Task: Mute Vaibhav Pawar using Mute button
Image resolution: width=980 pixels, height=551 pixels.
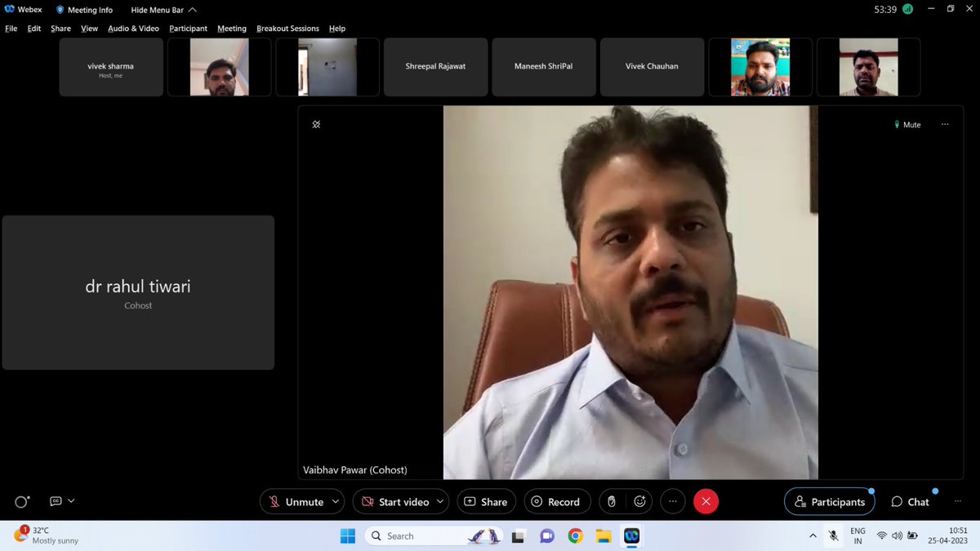Action: click(x=907, y=125)
